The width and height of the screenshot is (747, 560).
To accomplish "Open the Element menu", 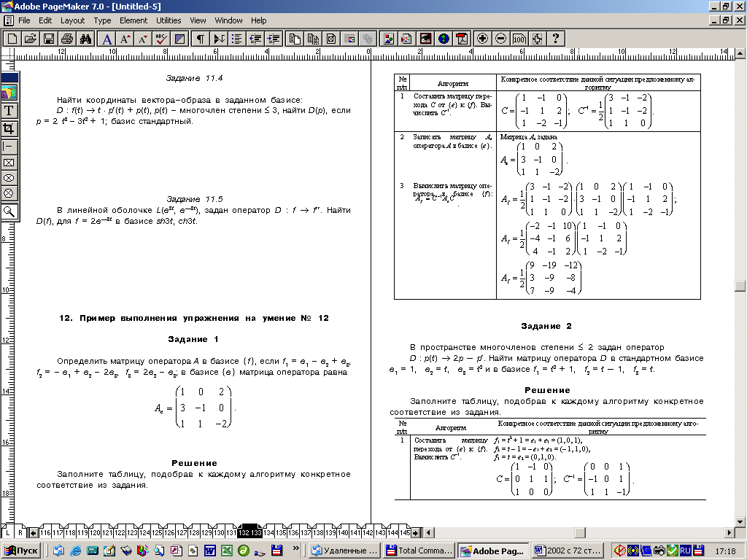I will click(x=133, y=20).
